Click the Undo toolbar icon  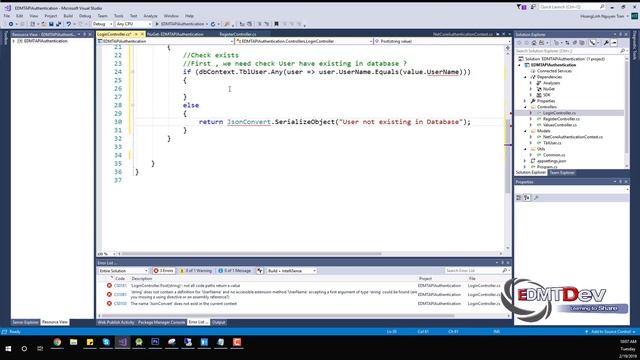[69, 24]
